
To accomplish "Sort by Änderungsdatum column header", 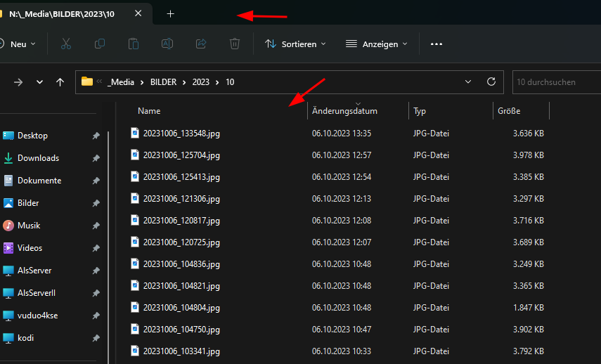I will pos(344,111).
